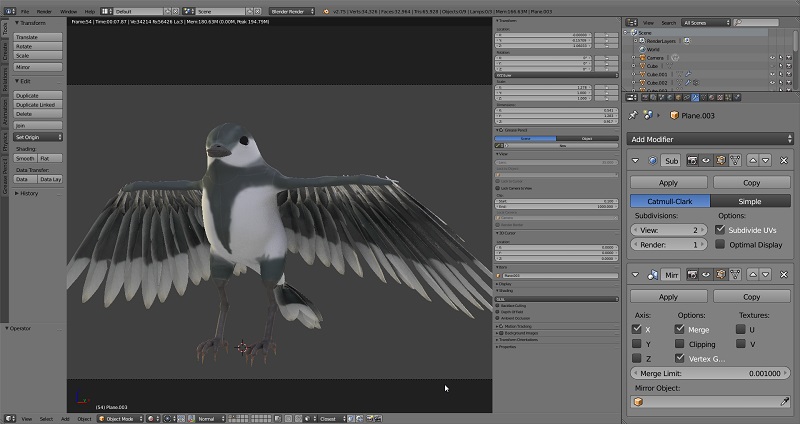
Task: Click the Smooth shading button
Action: point(25,158)
